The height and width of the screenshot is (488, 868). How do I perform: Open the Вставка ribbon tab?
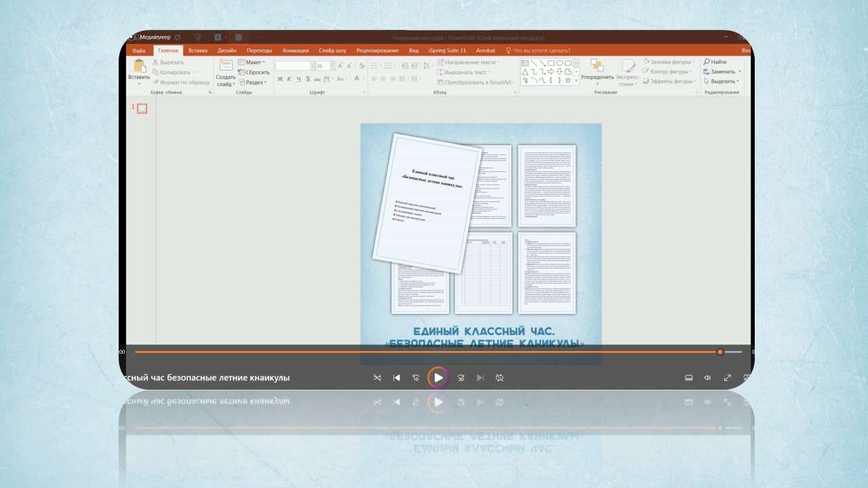pos(198,50)
